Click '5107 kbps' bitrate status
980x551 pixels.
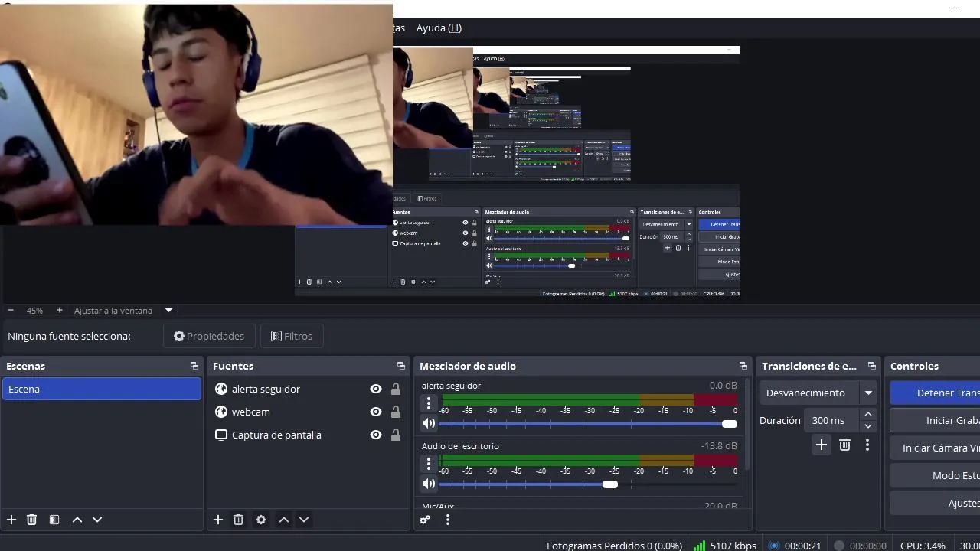tap(733, 546)
